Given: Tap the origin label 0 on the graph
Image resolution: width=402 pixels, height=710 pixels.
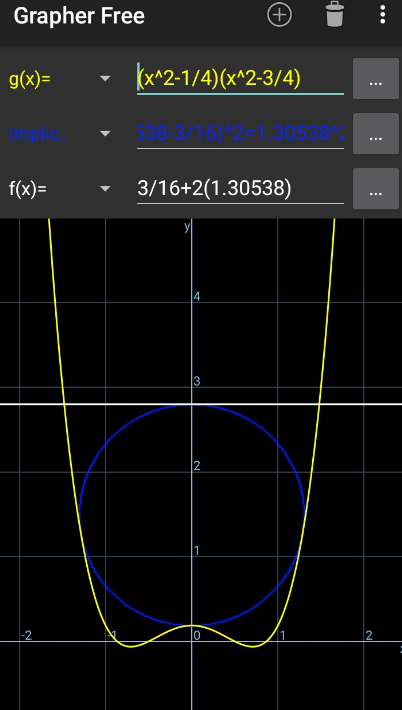Looking at the screenshot, I should point(197,635).
